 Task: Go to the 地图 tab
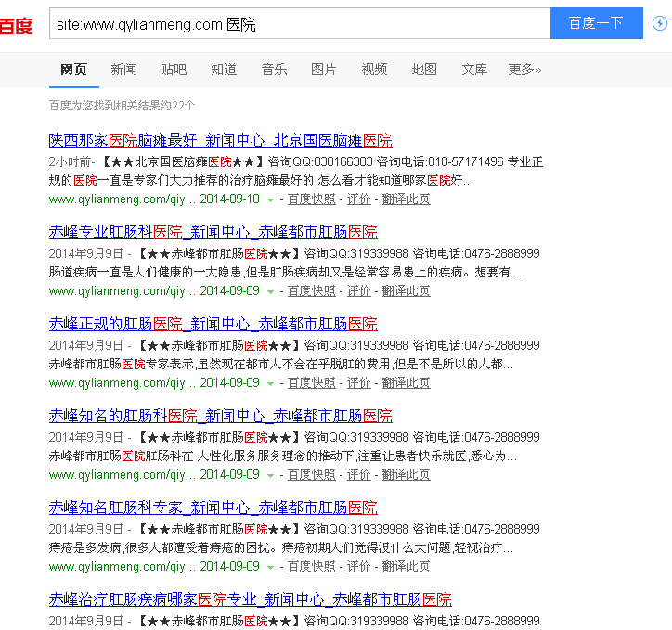[424, 70]
